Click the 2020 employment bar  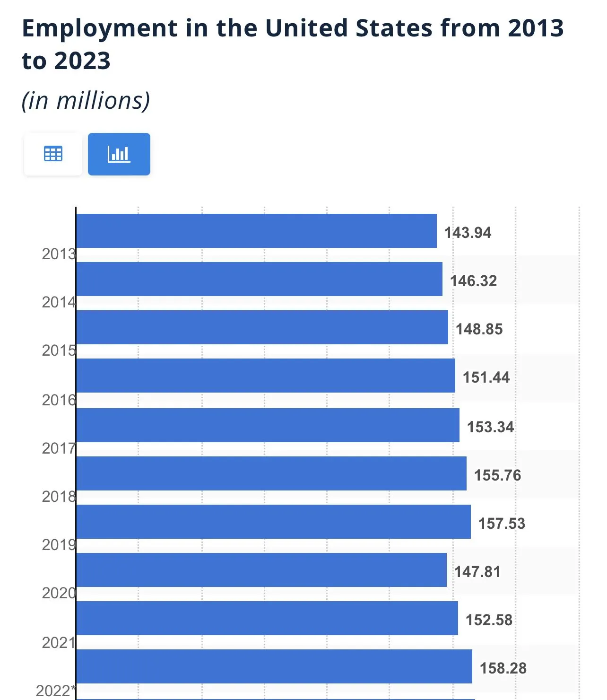click(x=261, y=570)
